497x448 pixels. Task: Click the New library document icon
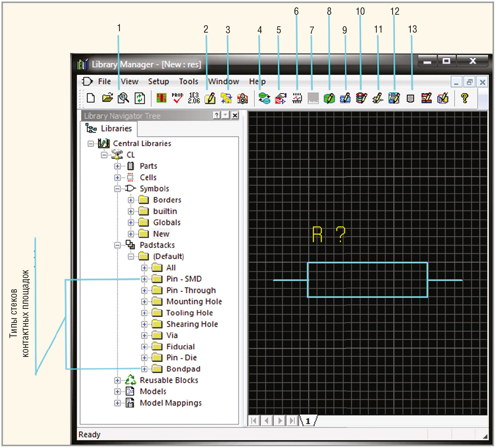[91, 98]
